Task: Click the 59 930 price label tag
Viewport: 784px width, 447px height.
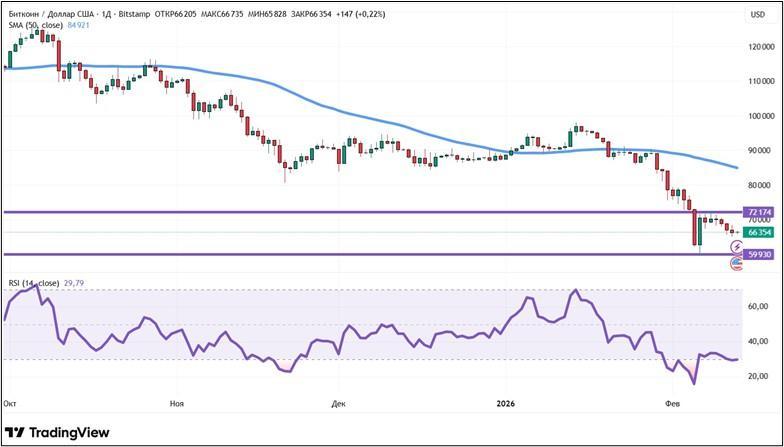Action: tap(759, 255)
